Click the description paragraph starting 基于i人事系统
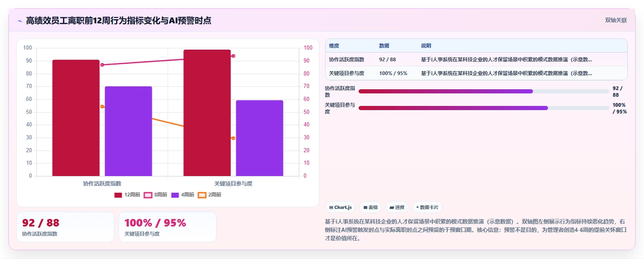The height and width of the screenshot is (259, 644). point(476,230)
